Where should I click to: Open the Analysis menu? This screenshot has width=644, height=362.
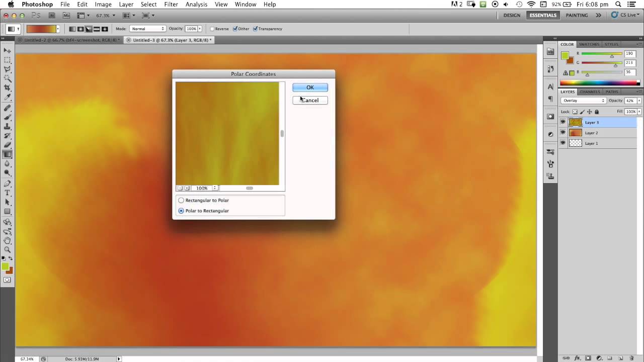coord(196,4)
